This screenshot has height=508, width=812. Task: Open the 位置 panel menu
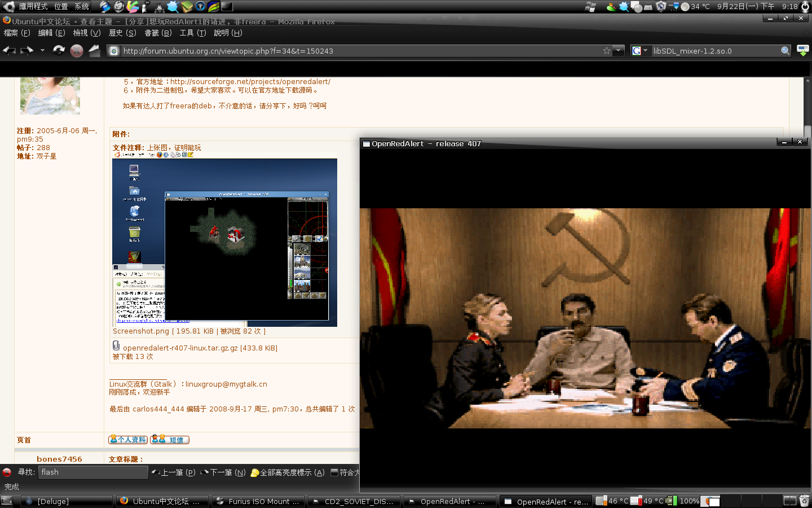coord(61,6)
